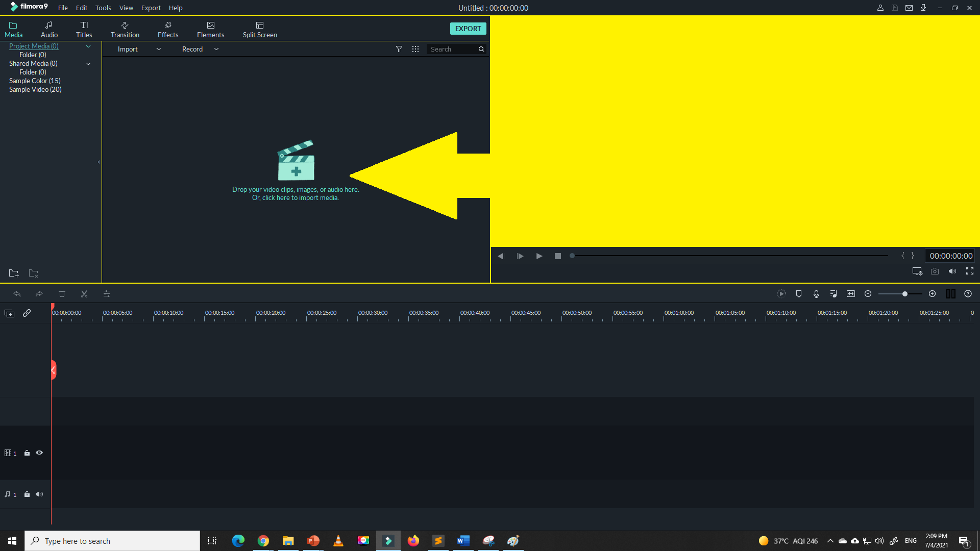This screenshot has height=551, width=980.
Task: Select the Effects panel icon
Action: point(167,28)
